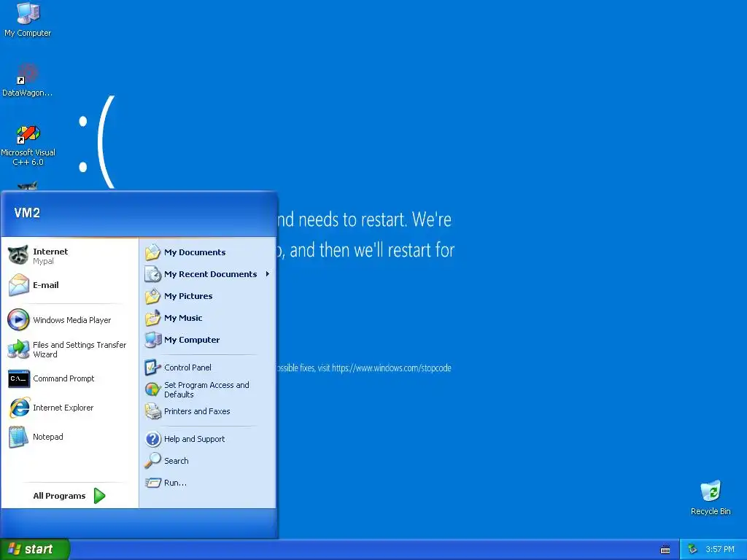Click Set Program Access and Defaults text

point(206,389)
